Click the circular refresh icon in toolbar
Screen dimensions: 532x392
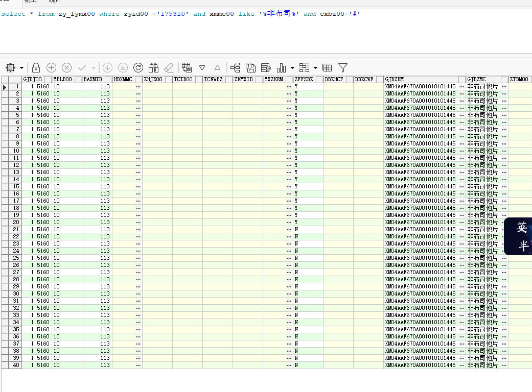coord(138,67)
